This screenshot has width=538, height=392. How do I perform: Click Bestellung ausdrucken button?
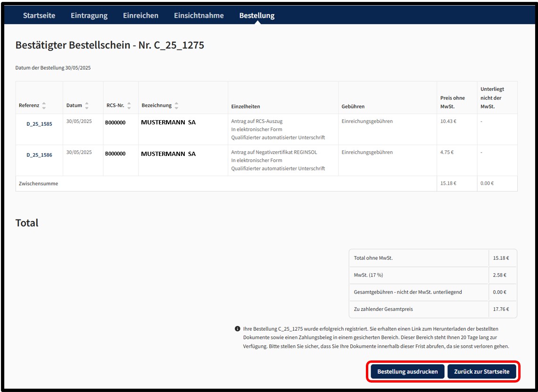[407, 371]
